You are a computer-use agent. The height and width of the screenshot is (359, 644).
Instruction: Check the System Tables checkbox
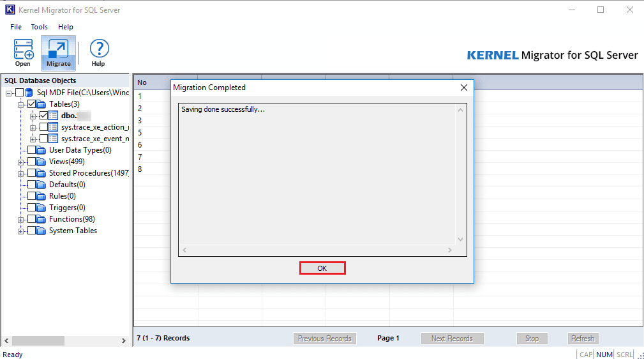click(32, 231)
